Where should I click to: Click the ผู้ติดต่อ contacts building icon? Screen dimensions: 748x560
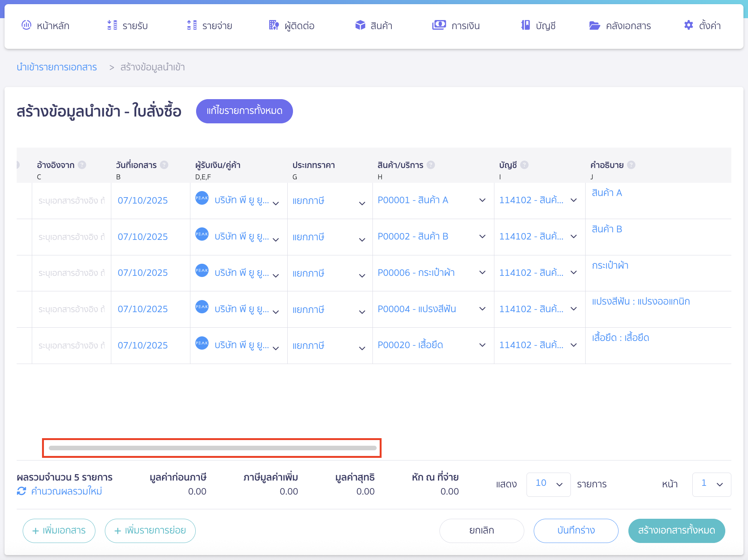274,25
